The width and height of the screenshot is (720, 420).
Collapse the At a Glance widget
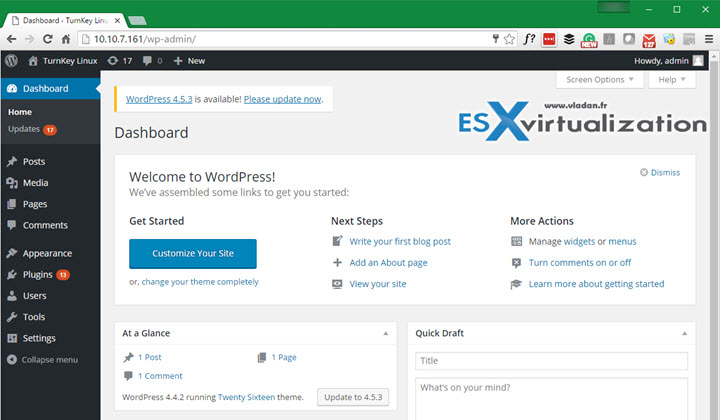[386, 333]
